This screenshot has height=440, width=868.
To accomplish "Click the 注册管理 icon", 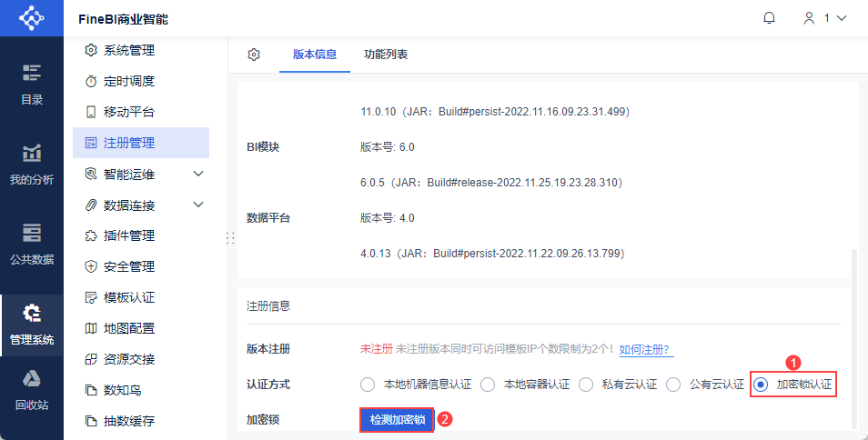I will point(91,143).
